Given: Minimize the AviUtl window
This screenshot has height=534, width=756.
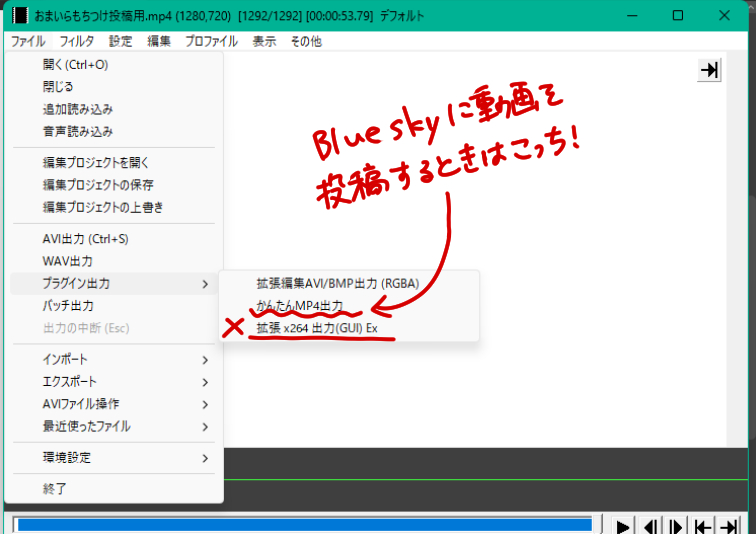Looking at the screenshot, I should (x=631, y=16).
